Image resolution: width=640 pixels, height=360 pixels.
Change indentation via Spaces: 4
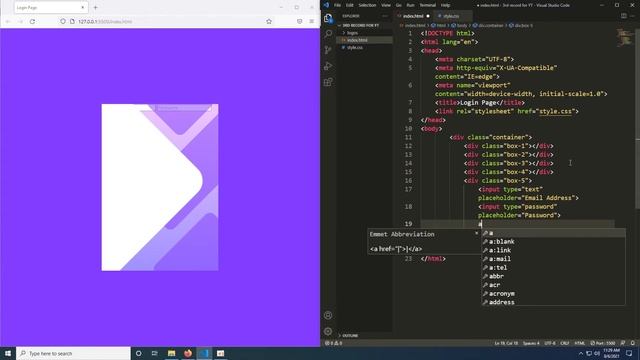531,343
